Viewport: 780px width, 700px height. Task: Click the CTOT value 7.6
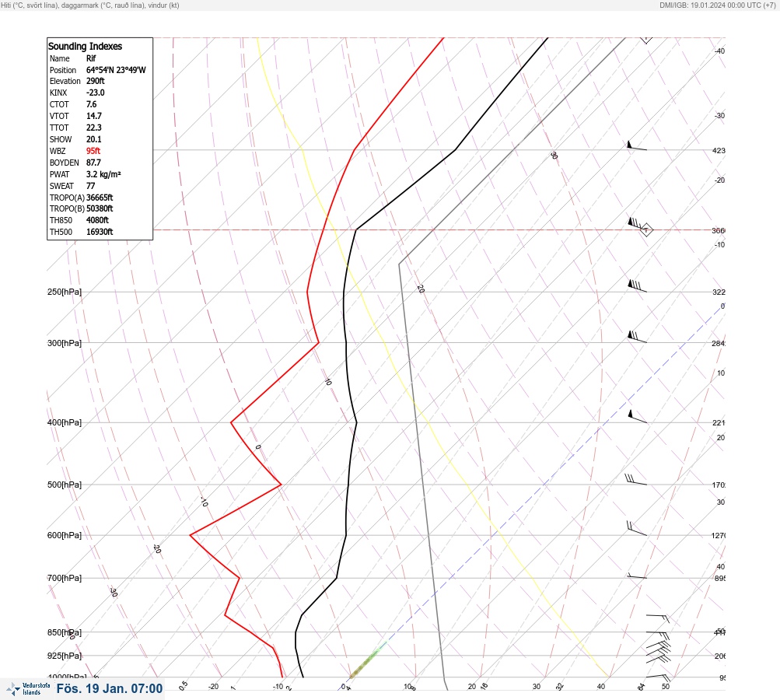(x=92, y=104)
